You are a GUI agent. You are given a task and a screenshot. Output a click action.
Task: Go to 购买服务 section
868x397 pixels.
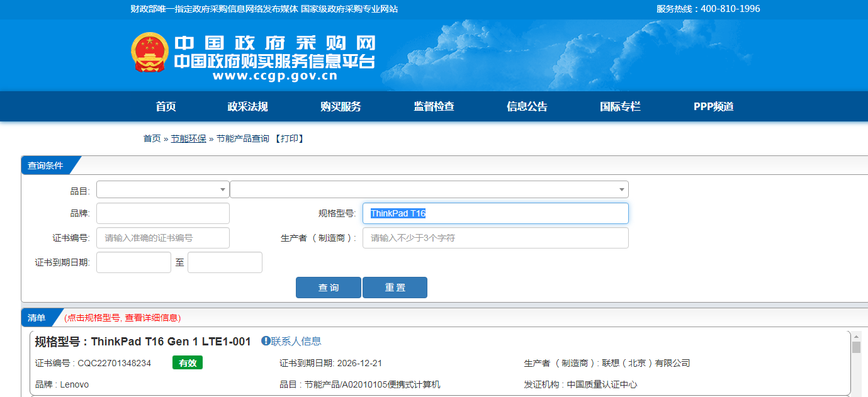pos(341,106)
